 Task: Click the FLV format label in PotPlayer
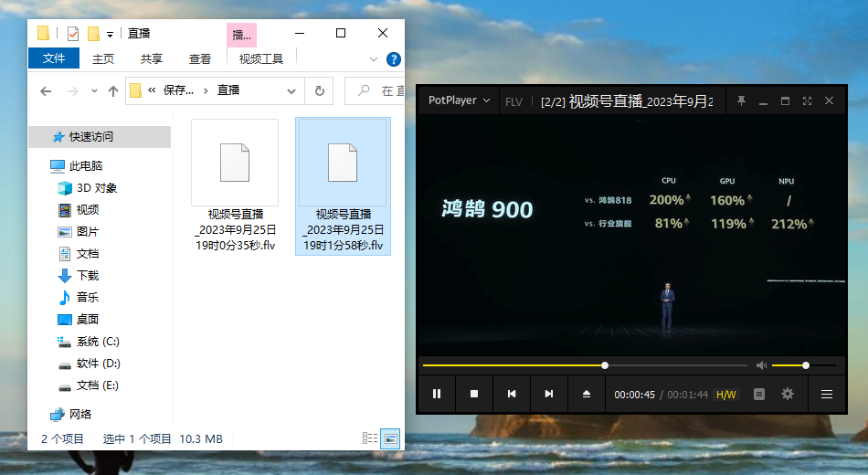[513, 102]
